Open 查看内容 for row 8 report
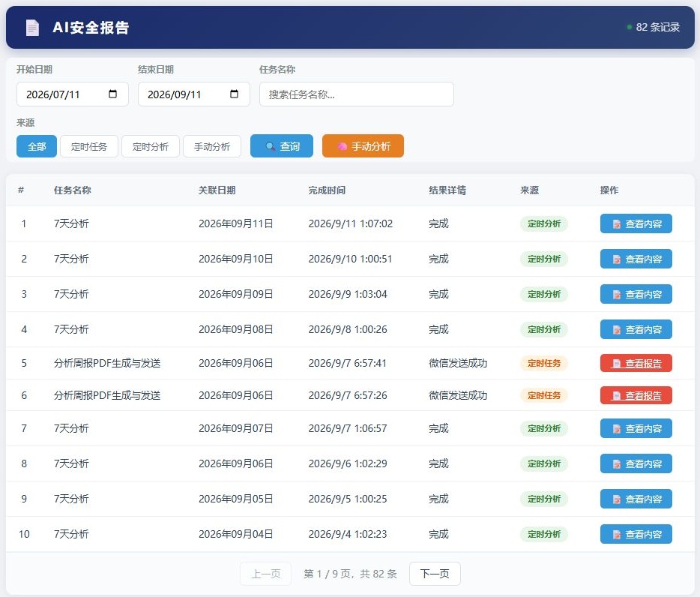 [636, 463]
